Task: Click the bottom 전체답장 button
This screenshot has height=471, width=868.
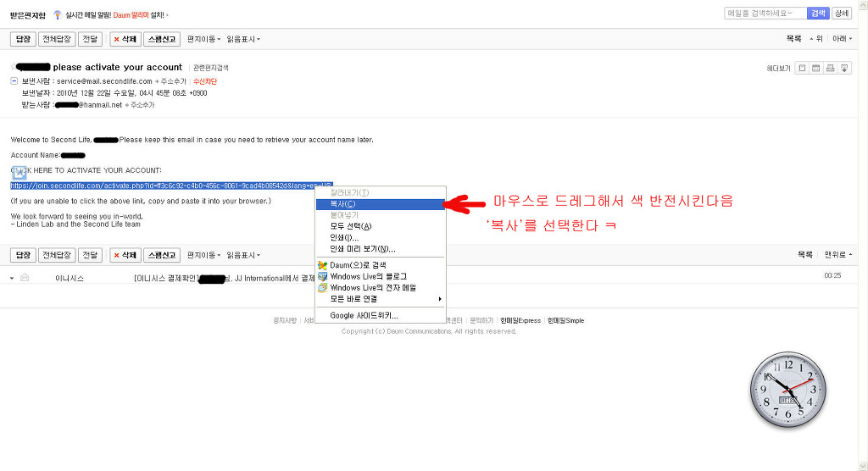Action: tap(57, 255)
